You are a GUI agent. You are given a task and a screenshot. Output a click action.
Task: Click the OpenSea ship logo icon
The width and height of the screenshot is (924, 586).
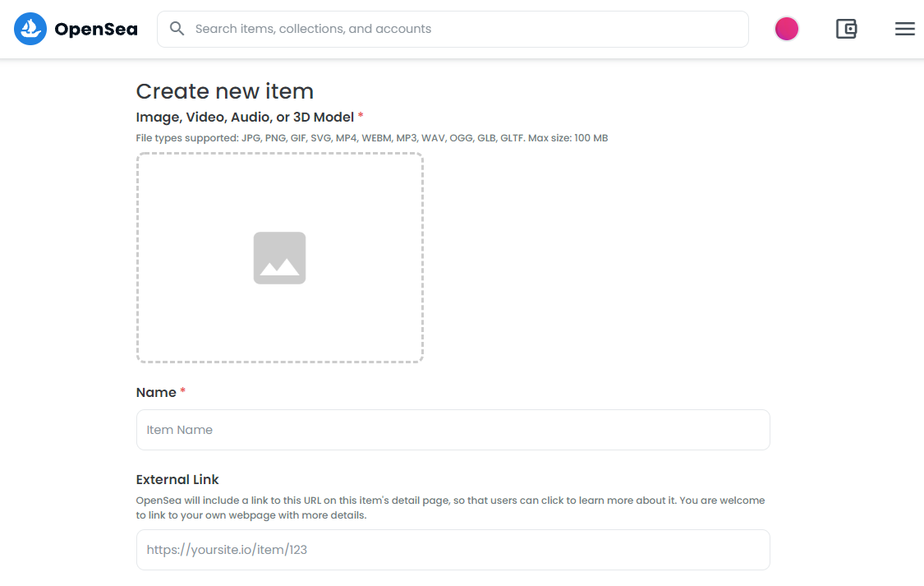tap(30, 28)
